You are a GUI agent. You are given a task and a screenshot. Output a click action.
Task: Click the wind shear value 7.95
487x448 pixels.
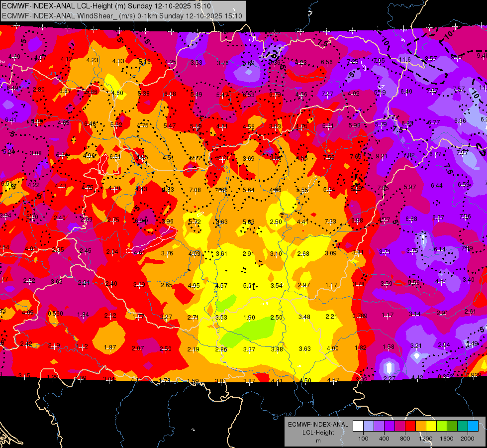pos(379,61)
